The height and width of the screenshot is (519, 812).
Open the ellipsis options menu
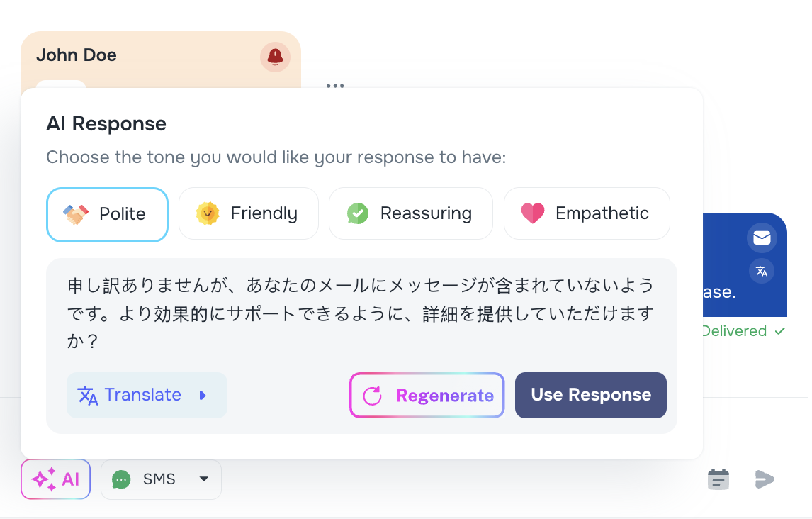tap(335, 84)
